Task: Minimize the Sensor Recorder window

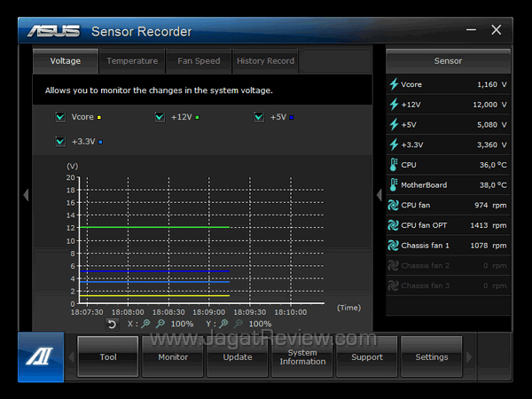Action: point(472,30)
